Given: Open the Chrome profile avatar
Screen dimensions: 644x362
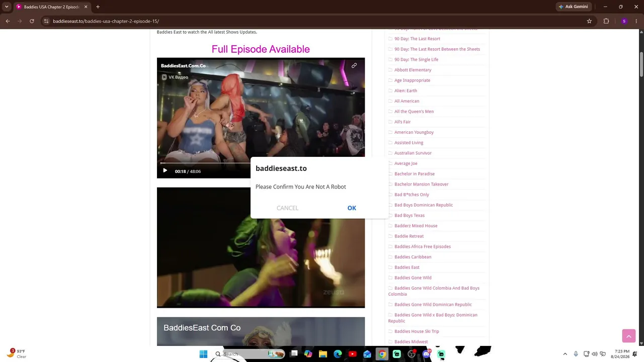Looking at the screenshot, I should click(x=624, y=21).
